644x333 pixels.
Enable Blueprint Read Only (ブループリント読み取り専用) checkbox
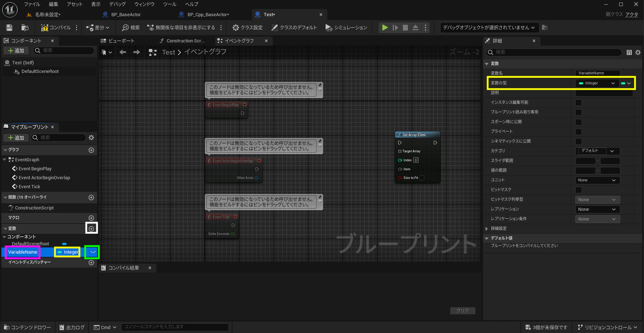coord(579,112)
